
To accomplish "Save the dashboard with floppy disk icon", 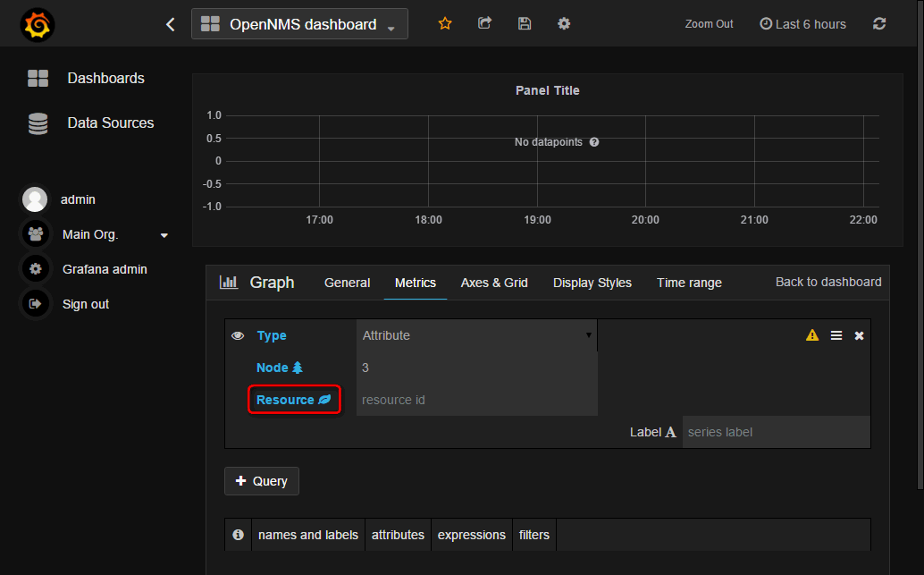I will point(525,23).
